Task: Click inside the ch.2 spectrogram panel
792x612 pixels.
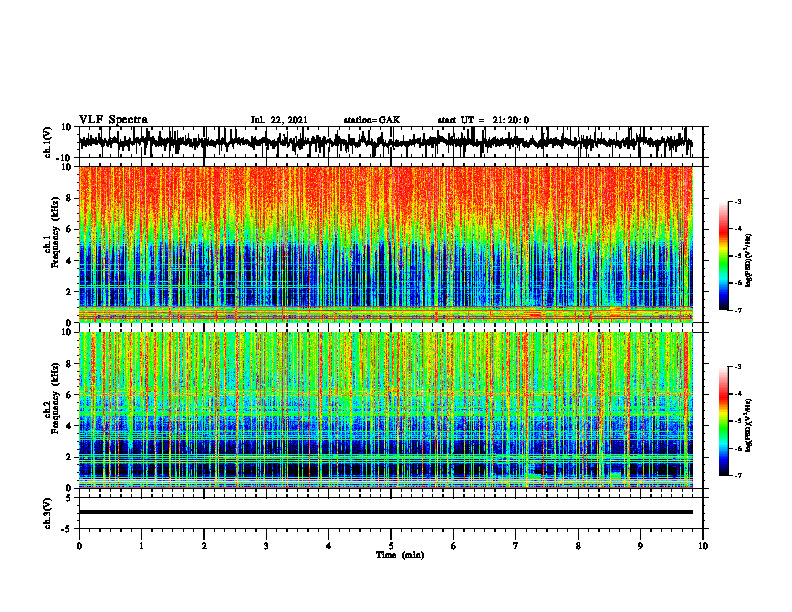Action: pyautogui.click(x=385, y=410)
